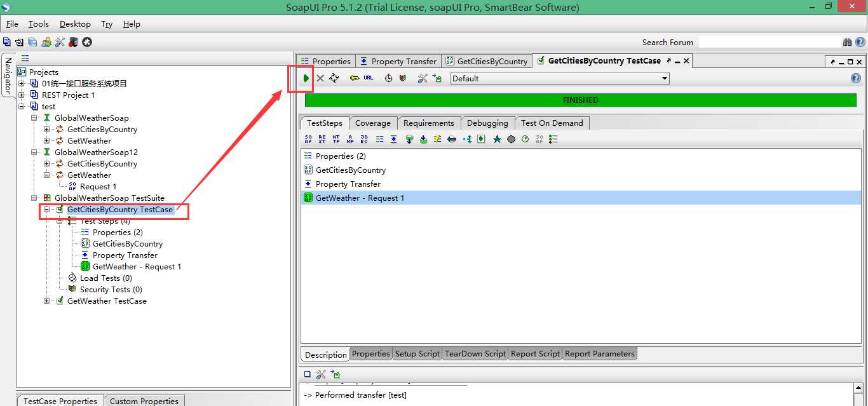Switch to the Test On Demand tab

(x=552, y=123)
